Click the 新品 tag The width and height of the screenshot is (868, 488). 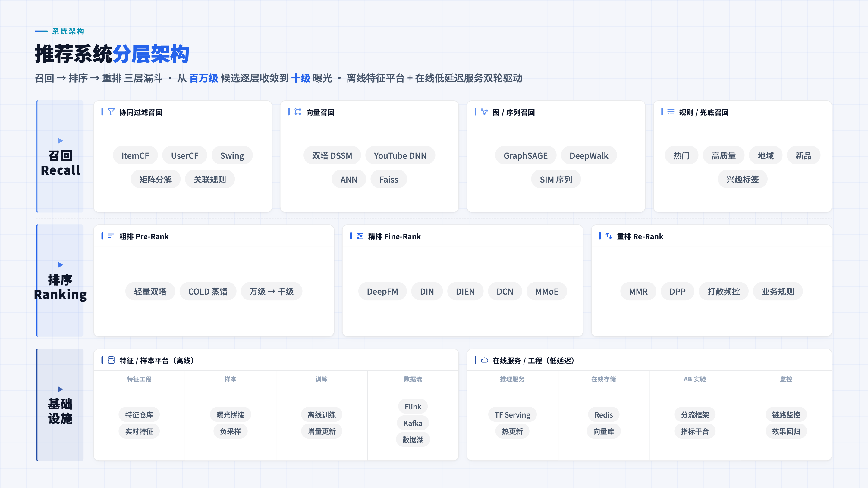click(804, 156)
